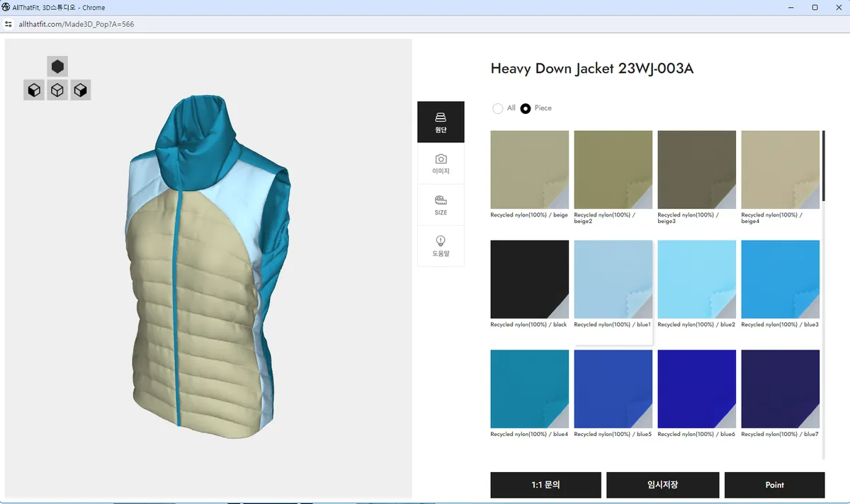The image size is (850, 504).
Task: Pick the Recycled nylon beige swatch
Action: click(530, 169)
